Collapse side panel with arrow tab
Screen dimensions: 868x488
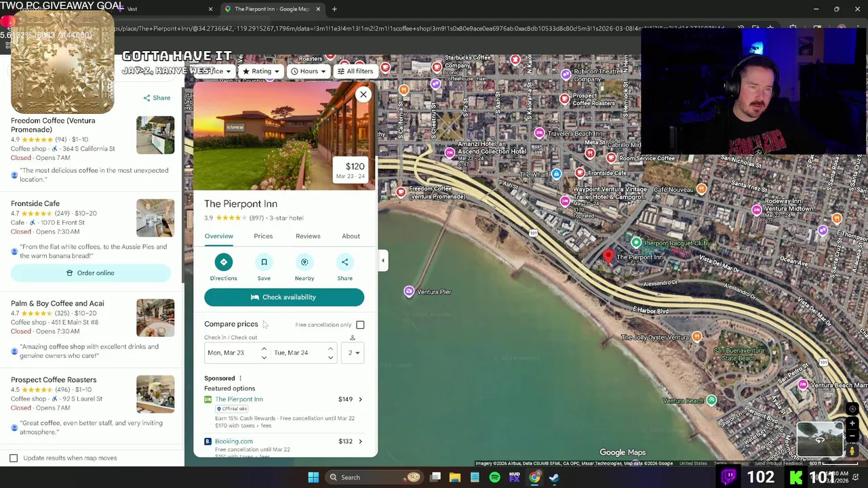coord(382,260)
